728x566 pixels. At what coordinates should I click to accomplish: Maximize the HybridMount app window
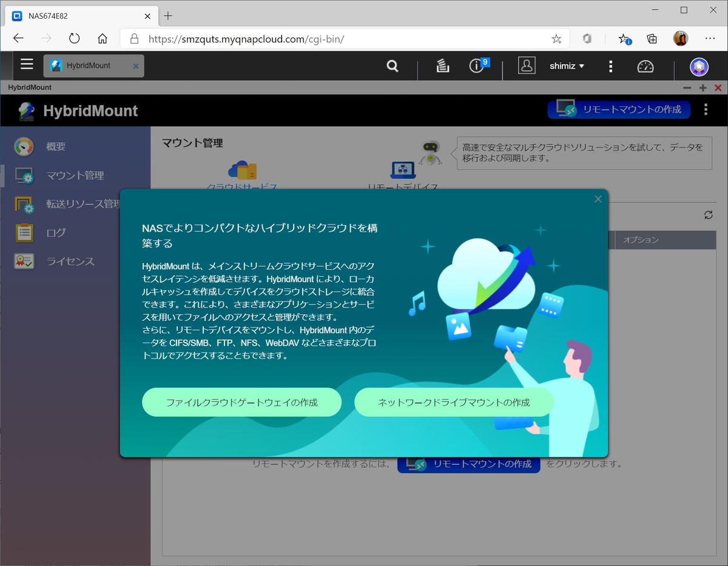point(703,88)
